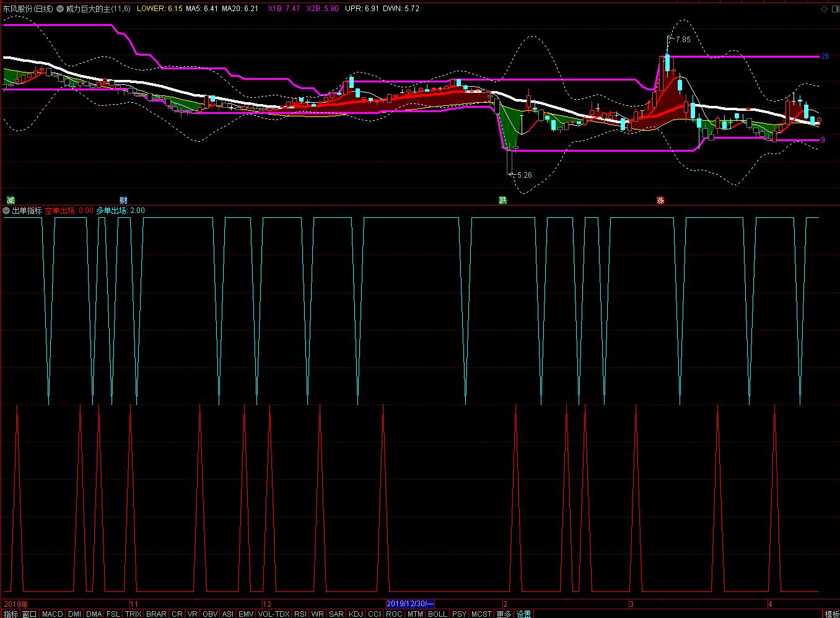Click the 模板 template button

[832, 614]
